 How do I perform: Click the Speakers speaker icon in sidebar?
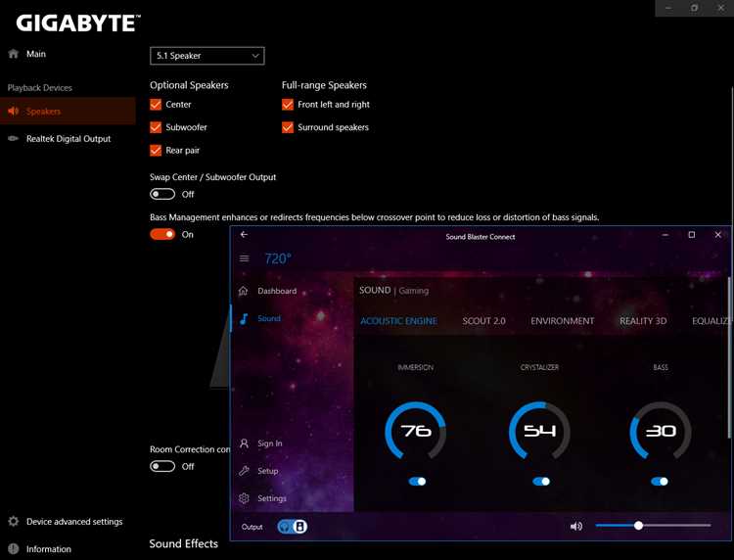coord(14,111)
